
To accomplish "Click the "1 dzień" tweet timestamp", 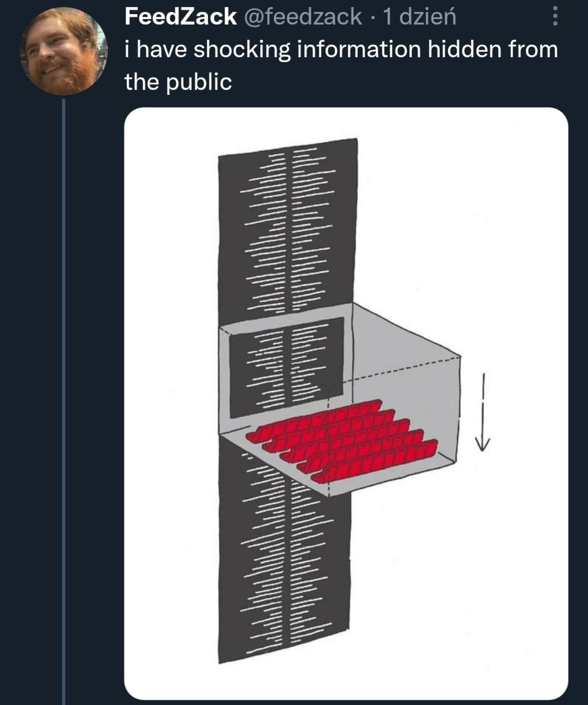I will 419,18.
